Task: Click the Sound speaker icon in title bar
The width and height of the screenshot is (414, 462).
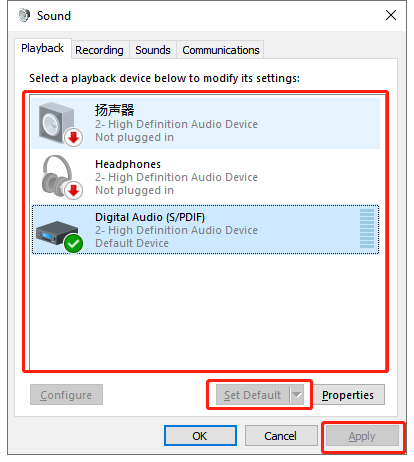Action: pos(24,15)
